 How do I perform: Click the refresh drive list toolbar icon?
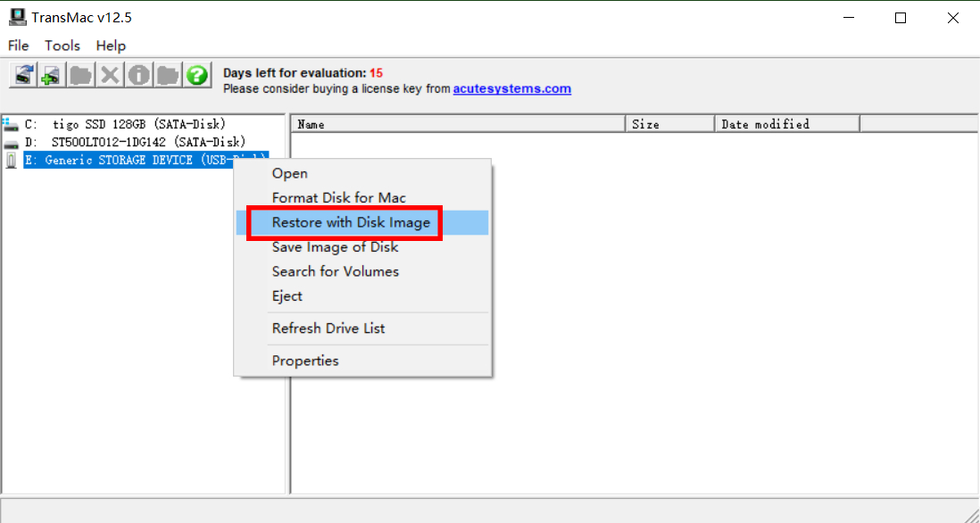(24, 75)
